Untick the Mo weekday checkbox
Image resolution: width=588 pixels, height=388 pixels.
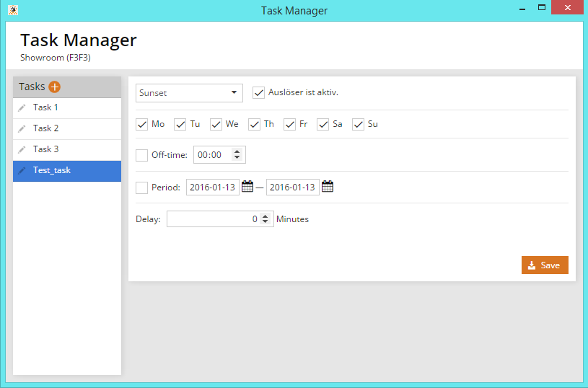142,124
